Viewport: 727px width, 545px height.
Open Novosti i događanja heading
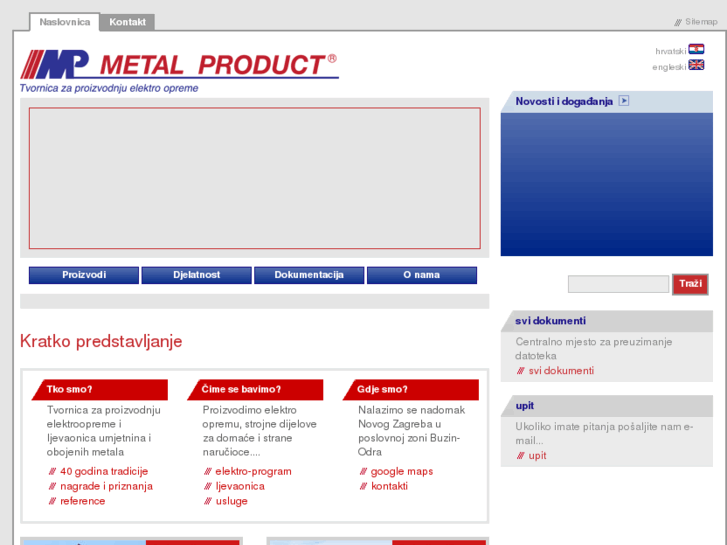pyautogui.click(x=564, y=101)
